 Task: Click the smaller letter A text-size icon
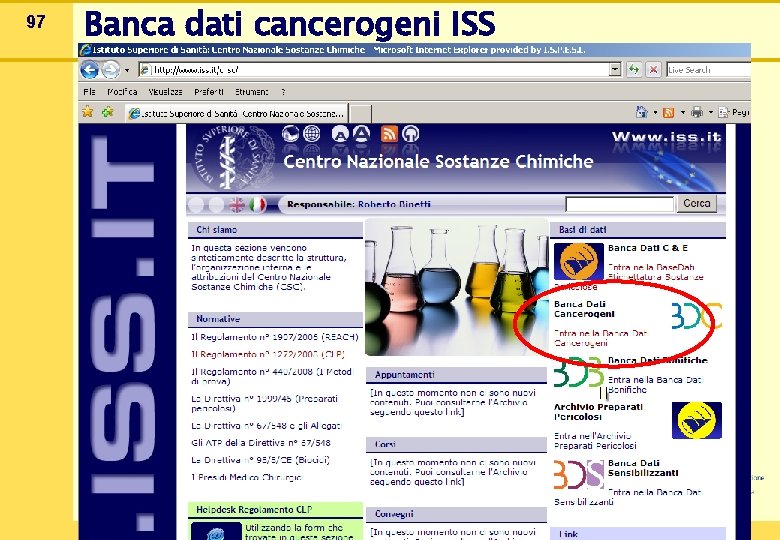point(340,134)
